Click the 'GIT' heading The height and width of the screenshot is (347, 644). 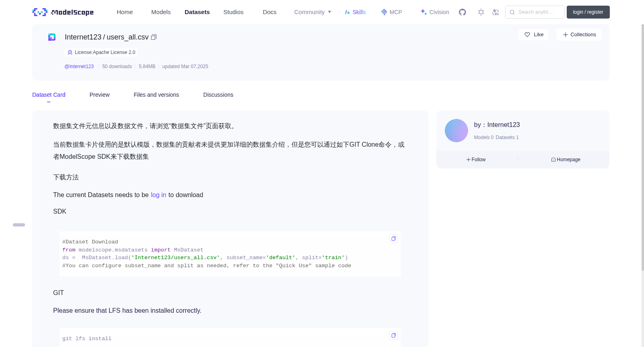(x=58, y=293)
